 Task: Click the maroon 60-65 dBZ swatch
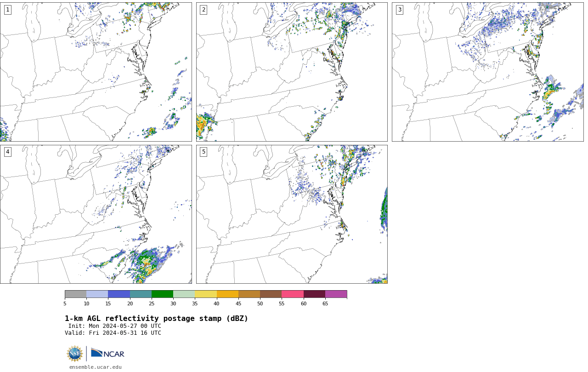tap(314, 294)
